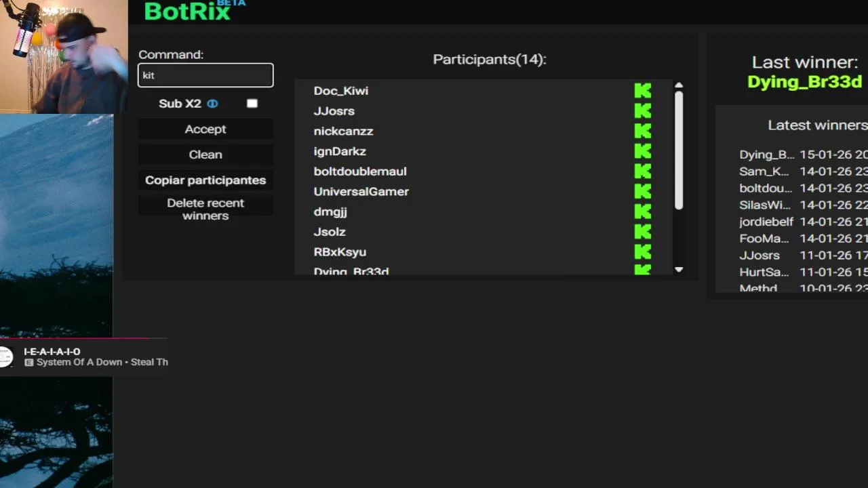Click FooMa... row in latest winners

(803, 239)
